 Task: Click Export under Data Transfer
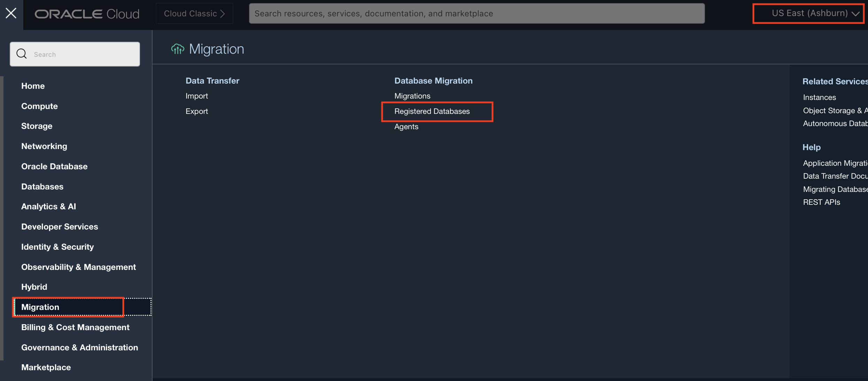pos(196,111)
